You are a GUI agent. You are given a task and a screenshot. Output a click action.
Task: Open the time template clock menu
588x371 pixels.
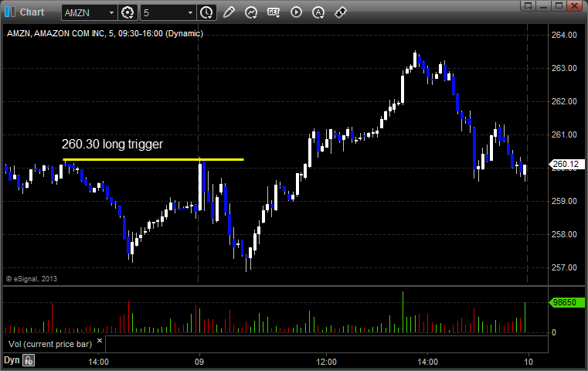click(206, 13)
